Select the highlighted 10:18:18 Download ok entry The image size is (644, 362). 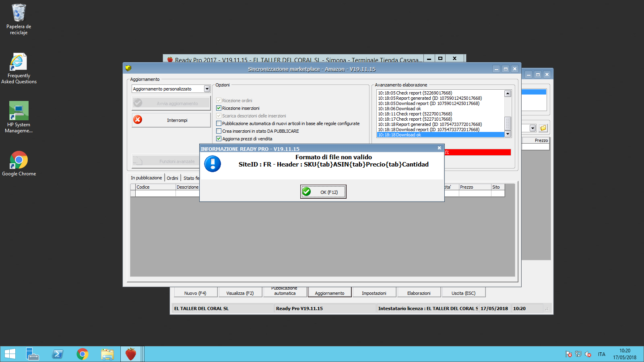point(440,135)
